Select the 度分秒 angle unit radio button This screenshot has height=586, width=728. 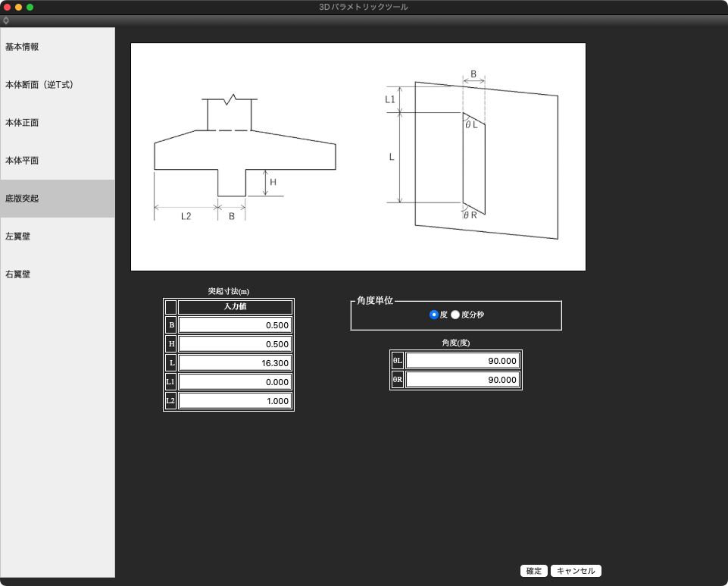click(455, 315)
